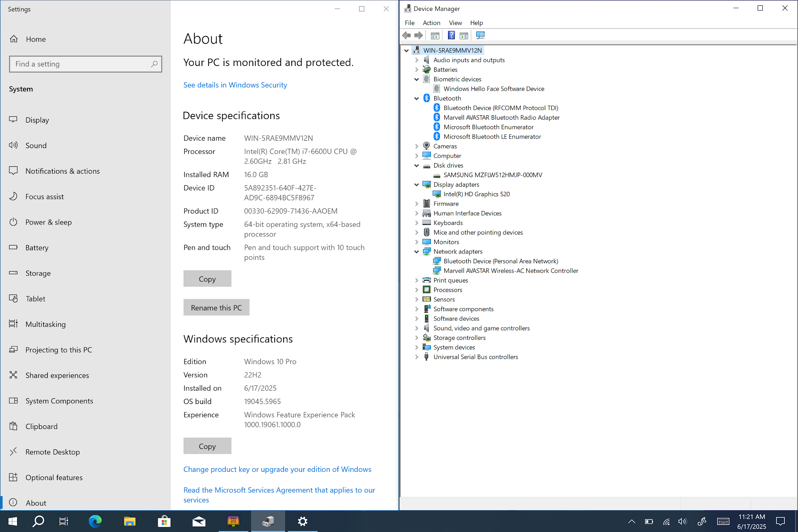This screenshot has height=532, width=798.
Task: Open Mail app from the taskbar
Action: 199,521
